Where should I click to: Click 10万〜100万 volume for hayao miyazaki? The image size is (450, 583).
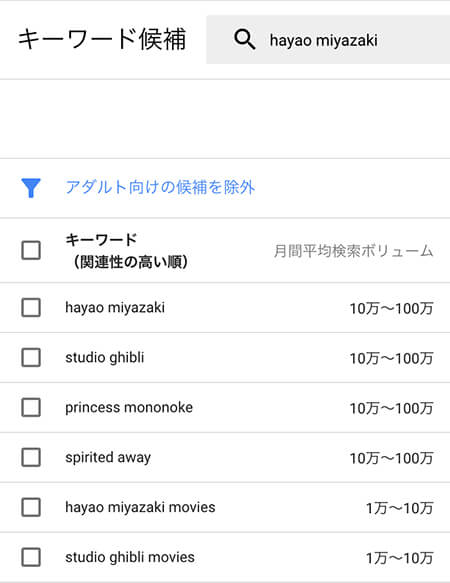[392, 308]
